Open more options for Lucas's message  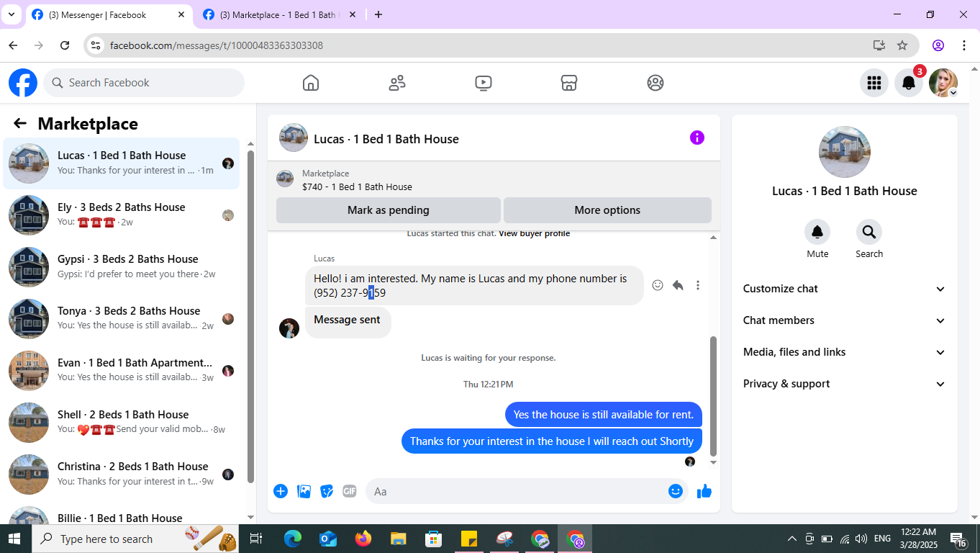[698, 285]
